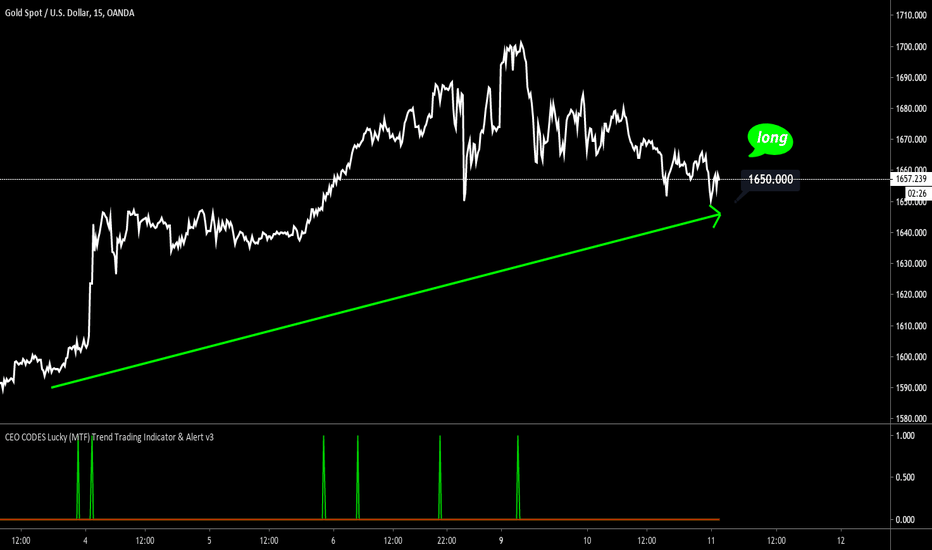Click the 1620.000 price axis label

point(911,294)
